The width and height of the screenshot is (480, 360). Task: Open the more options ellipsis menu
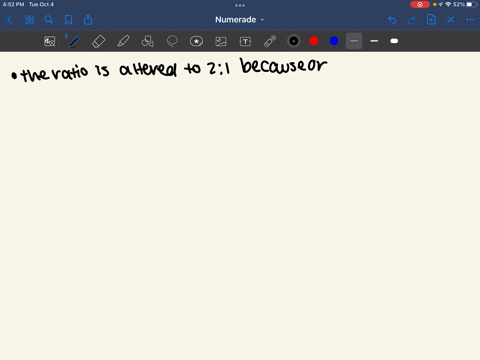[x=470, y=20]
